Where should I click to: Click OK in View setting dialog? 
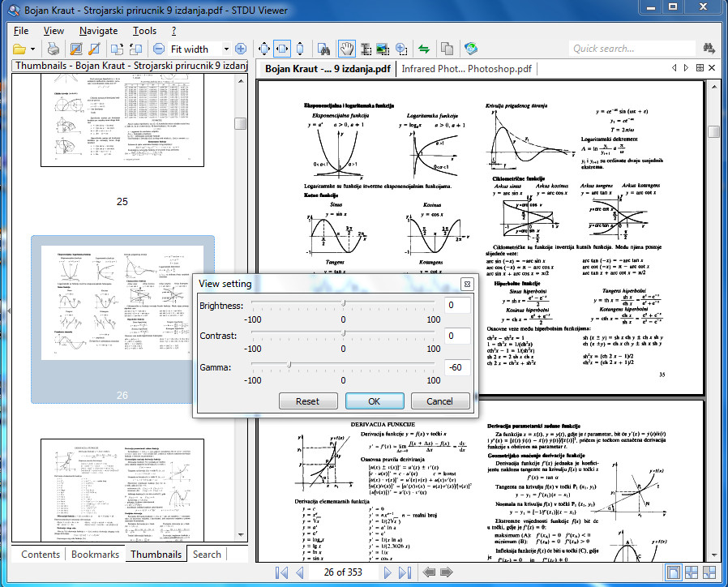[x=374, y=401]
